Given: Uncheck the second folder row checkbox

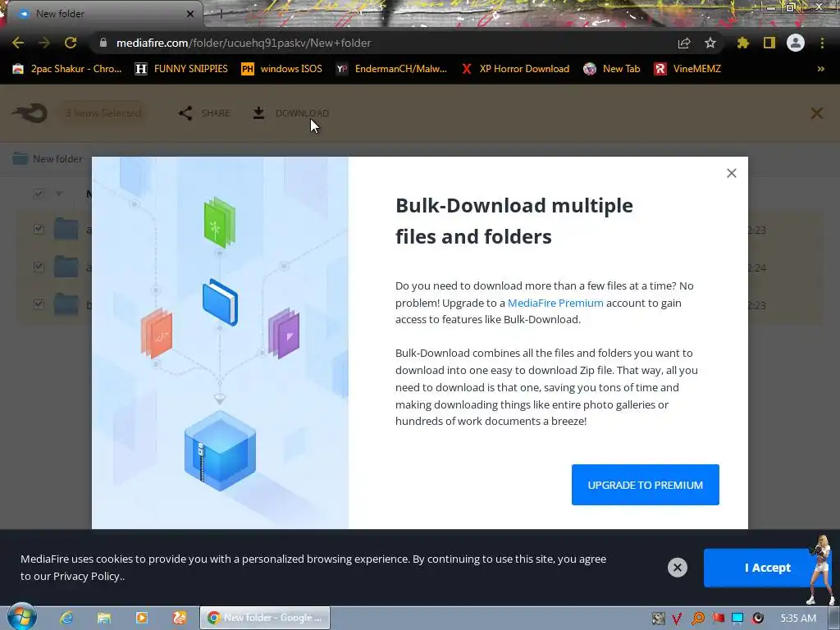Looking at the screenshot, I should 39,267.
